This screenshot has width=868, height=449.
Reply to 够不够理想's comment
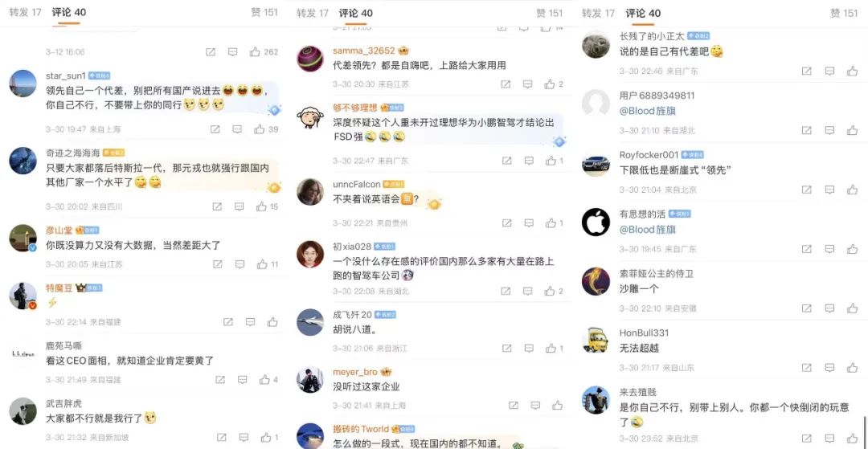pyautogui.click(x=529, y=161)
